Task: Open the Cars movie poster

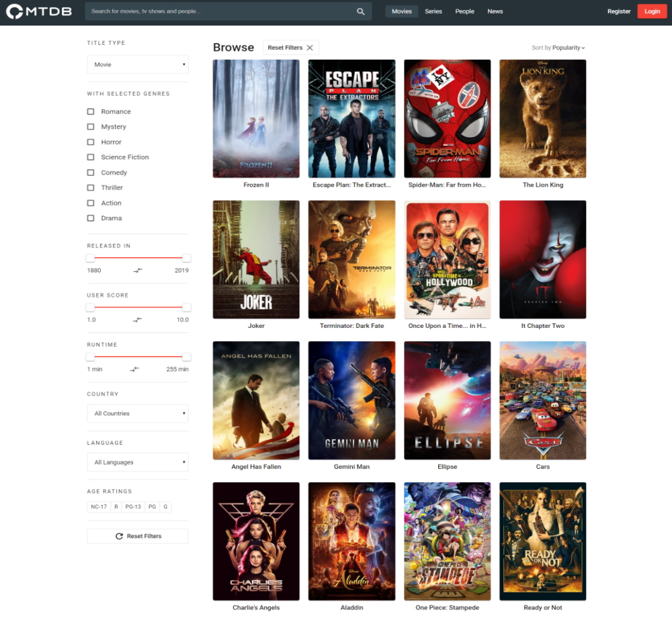Action: [x=543, y=400]
